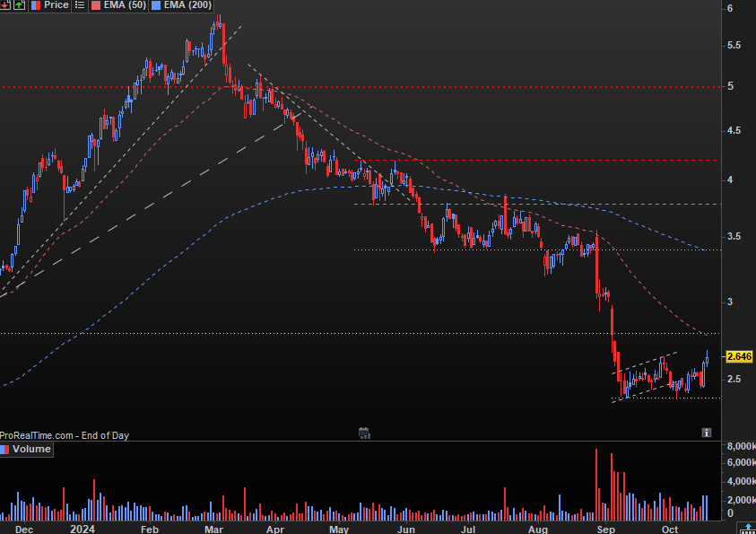Click the blue arrow icon at bottom right
This screenshot has height=534, width=756.
pos(749,529)
